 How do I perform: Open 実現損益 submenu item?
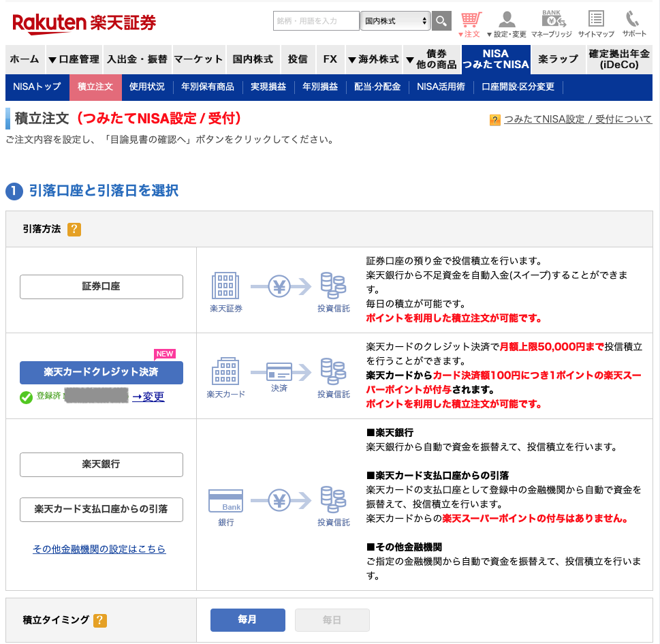[x=268, y=87]
